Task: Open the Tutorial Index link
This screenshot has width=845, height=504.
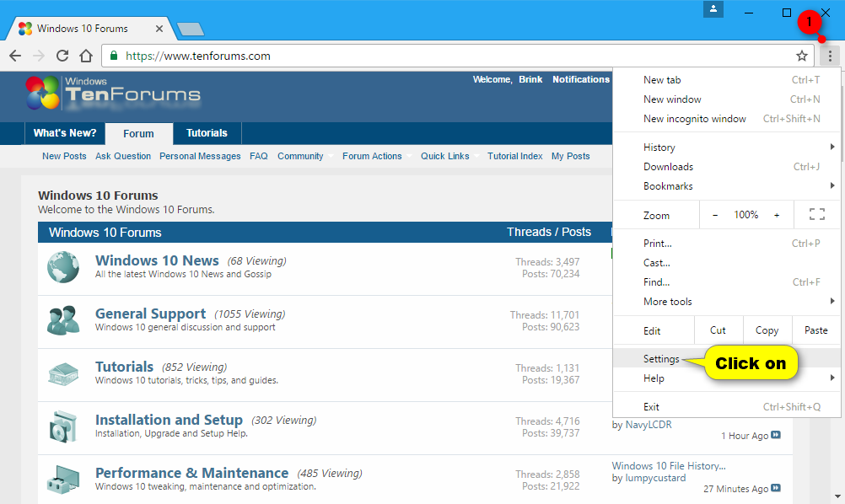Action: (x=514, y=156)
